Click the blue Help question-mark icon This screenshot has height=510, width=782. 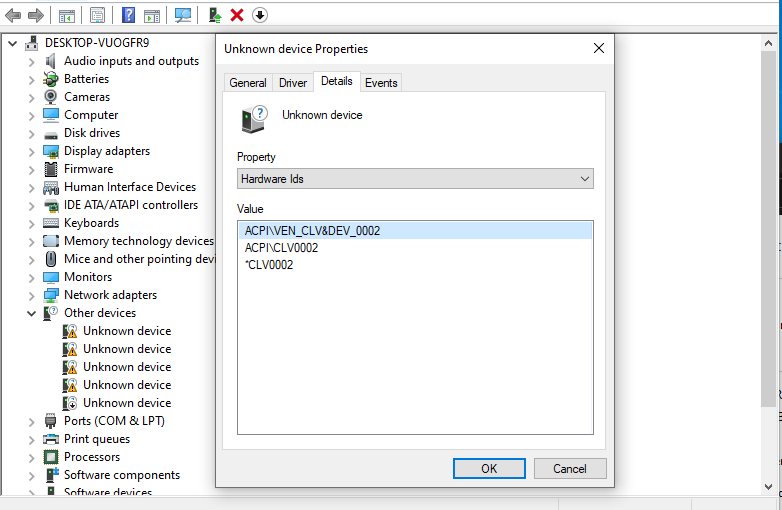pos(128,15)
